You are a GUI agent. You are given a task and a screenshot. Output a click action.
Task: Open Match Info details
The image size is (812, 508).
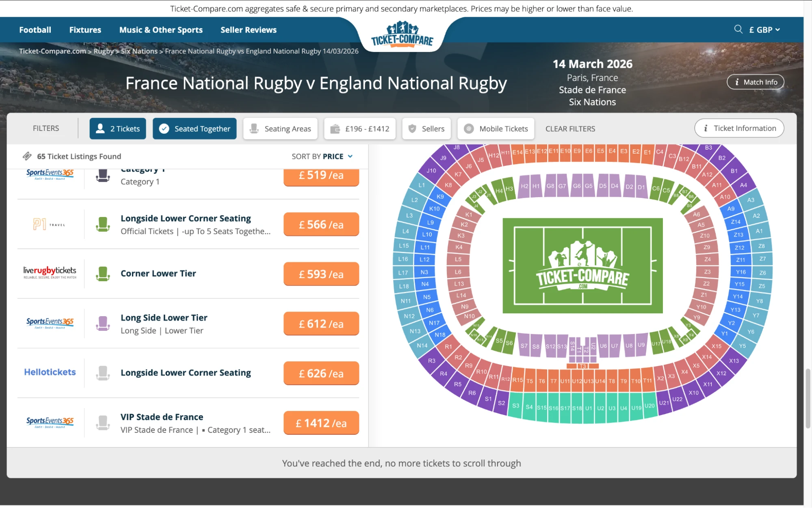click(x=755, y=82)
